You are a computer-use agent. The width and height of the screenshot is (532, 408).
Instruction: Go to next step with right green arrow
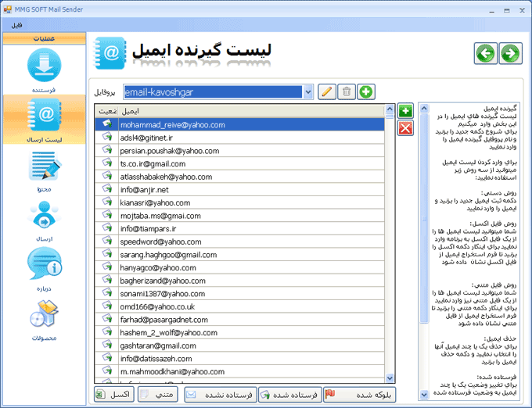pos(511,53)
